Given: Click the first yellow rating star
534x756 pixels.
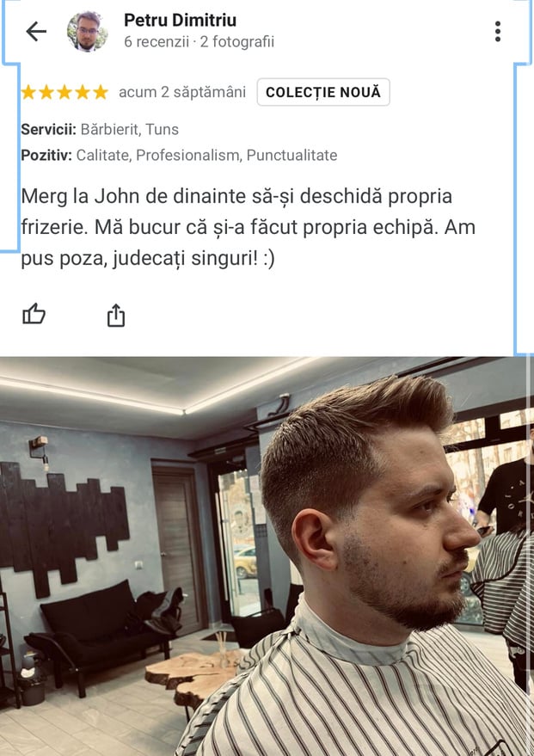Looking at the screenshot, I should point(28,92).
